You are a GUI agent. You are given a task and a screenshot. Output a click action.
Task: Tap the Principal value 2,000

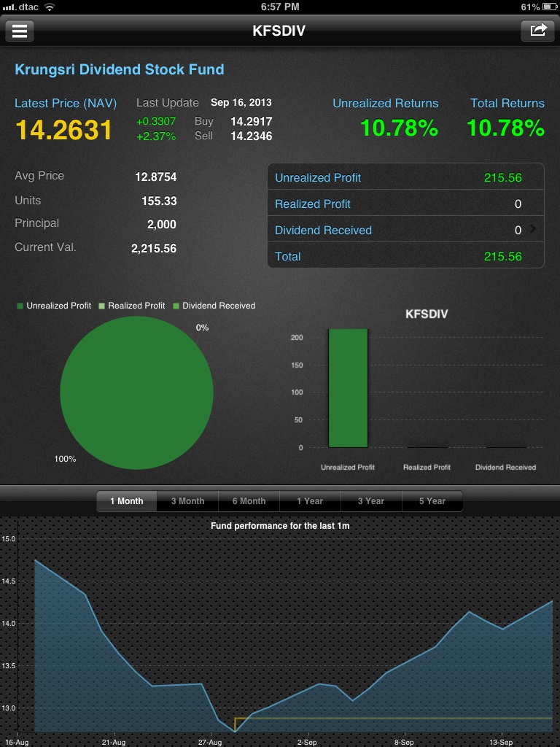(161, 225)
